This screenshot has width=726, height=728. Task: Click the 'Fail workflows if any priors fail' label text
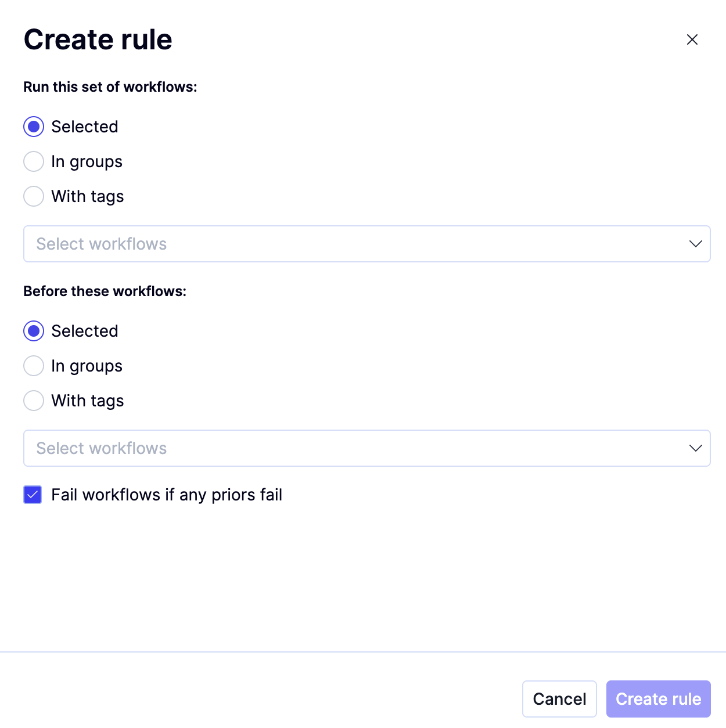167,495
